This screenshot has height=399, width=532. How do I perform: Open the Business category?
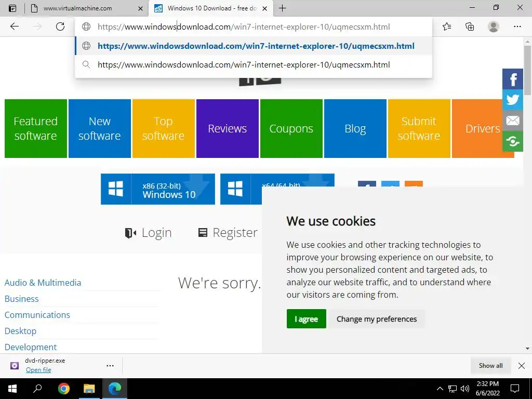[21, 299]
